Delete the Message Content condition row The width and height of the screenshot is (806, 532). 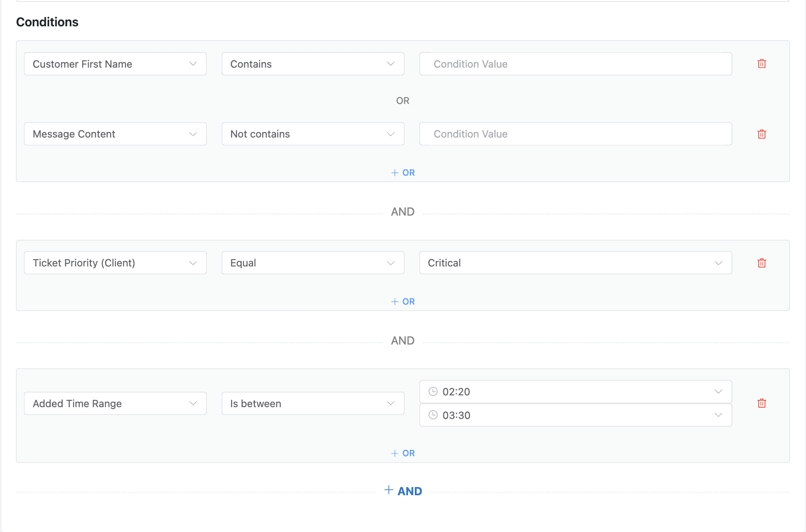click(x=761, y=134)
